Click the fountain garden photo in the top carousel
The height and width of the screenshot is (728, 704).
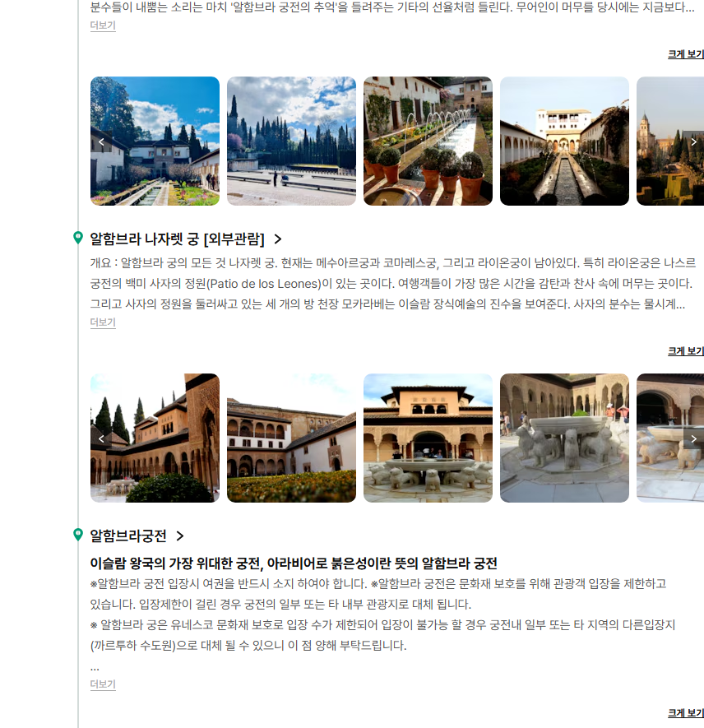428,141
